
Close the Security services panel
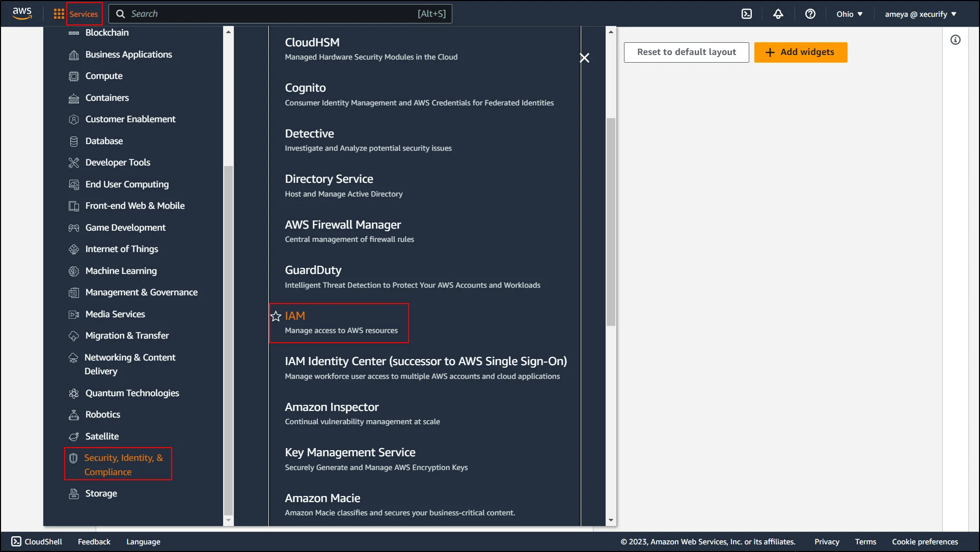585,57
